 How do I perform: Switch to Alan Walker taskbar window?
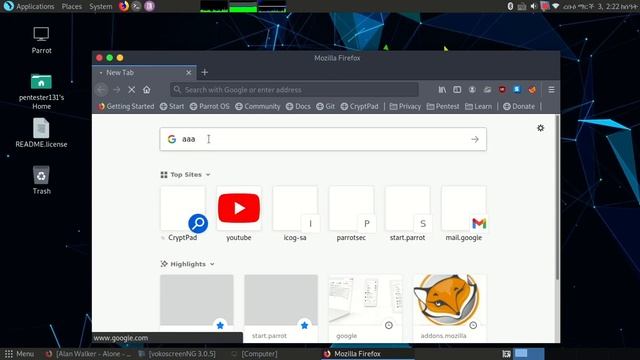coord(88,354)
